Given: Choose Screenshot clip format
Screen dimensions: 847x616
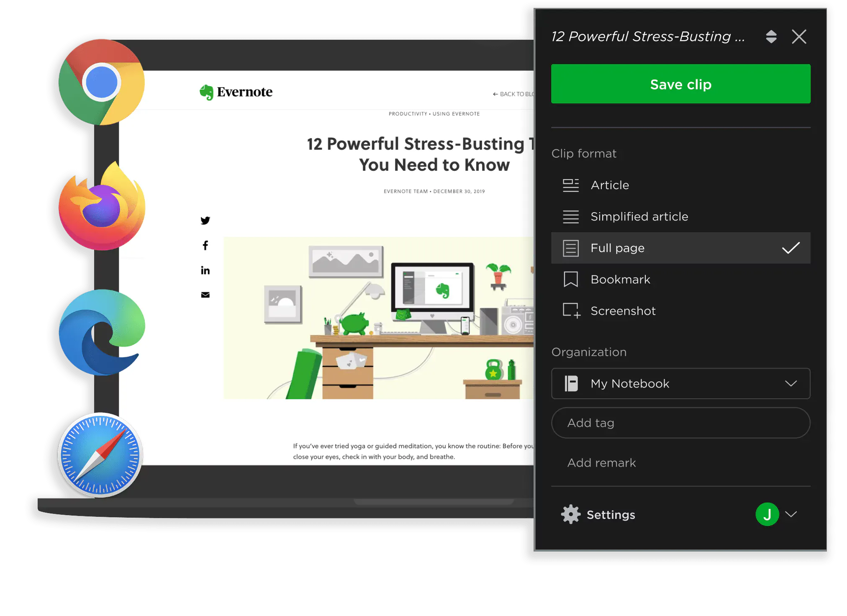Looking at the screenshot, I should click(x=623, y=311).
